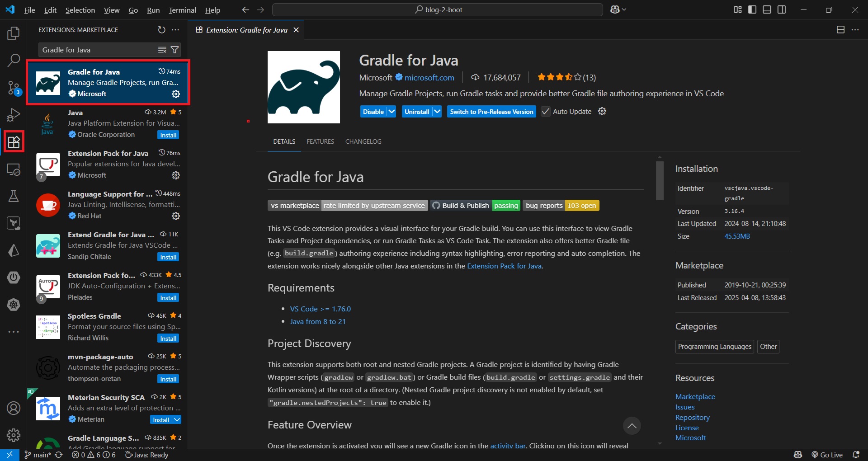This screenshot has width=868, height=461.
Task: Open manage gear for Gradle for Java list item
Action: [176, 94]
